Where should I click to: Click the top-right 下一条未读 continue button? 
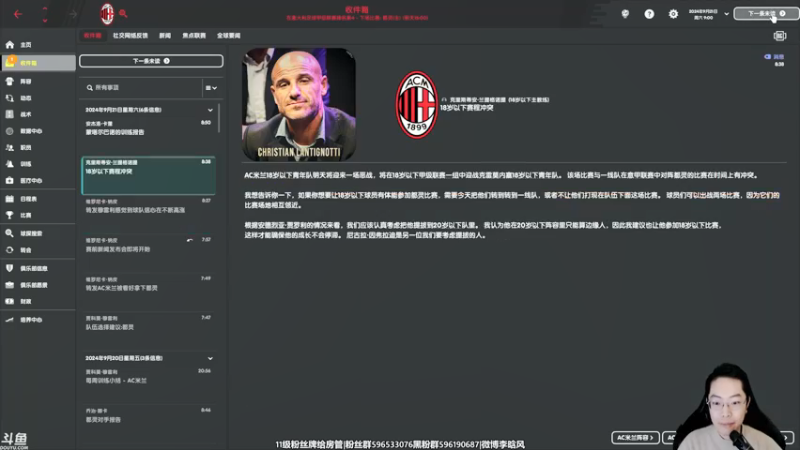click(x=766, y=14)
